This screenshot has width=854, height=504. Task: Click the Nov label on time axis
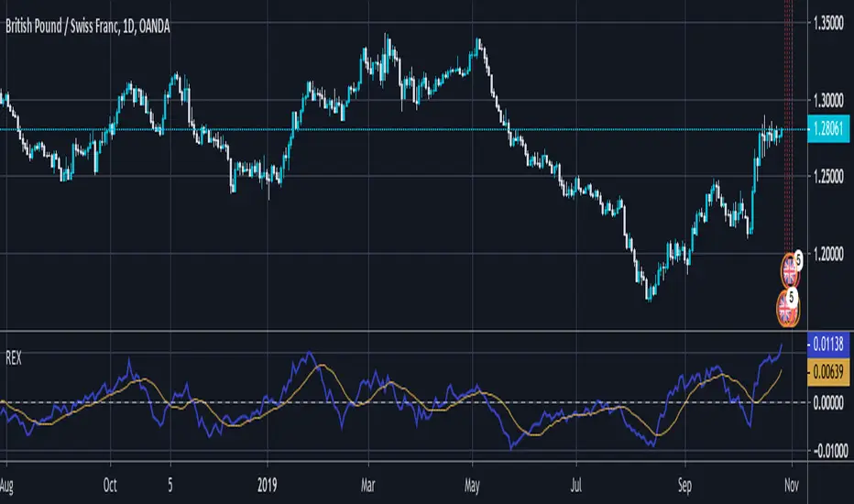(x=792, y=486)
